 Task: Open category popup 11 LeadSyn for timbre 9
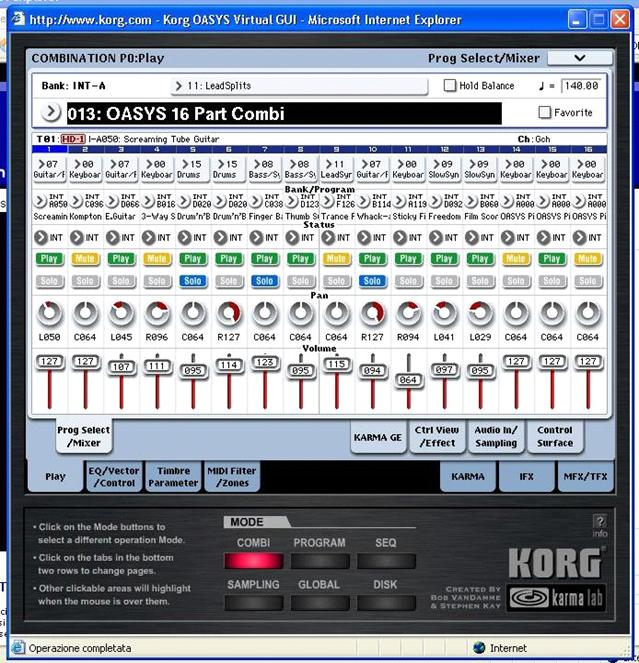coord(337,168)
